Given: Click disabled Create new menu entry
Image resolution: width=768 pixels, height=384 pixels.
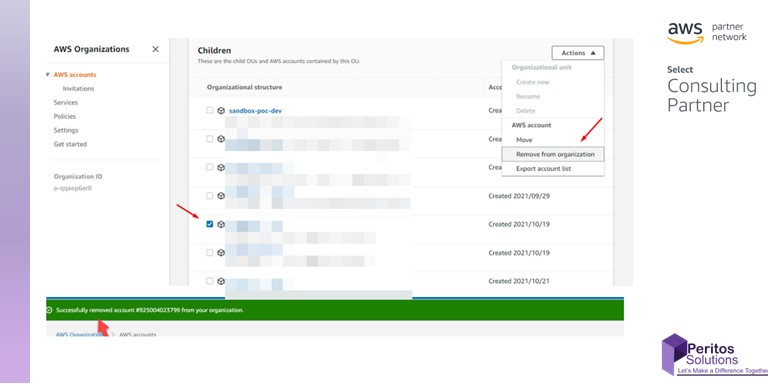Looking at the screenshot, I should click(x=533, y=82).
